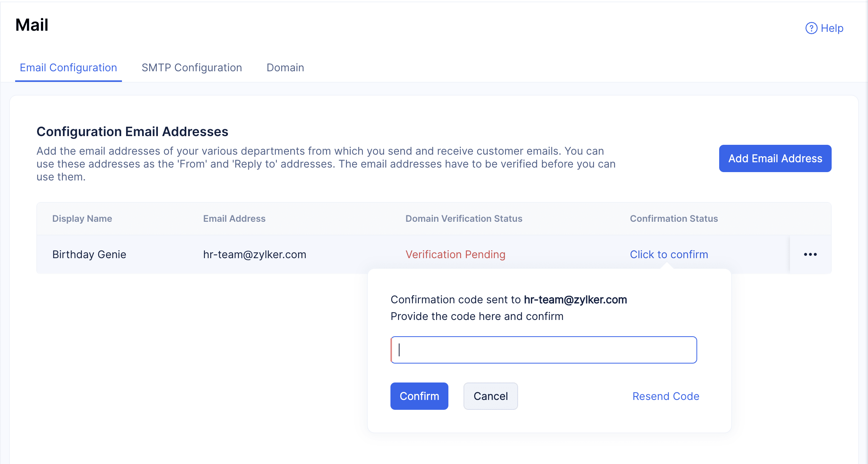
Task: Focus the confirmation code input field
Action: click(x=544, y=350)
